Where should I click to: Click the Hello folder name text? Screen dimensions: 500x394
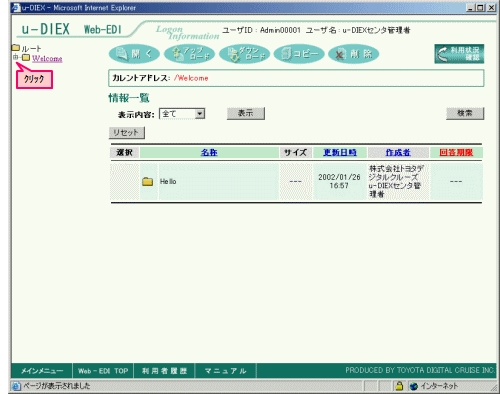tap(168, 182)
